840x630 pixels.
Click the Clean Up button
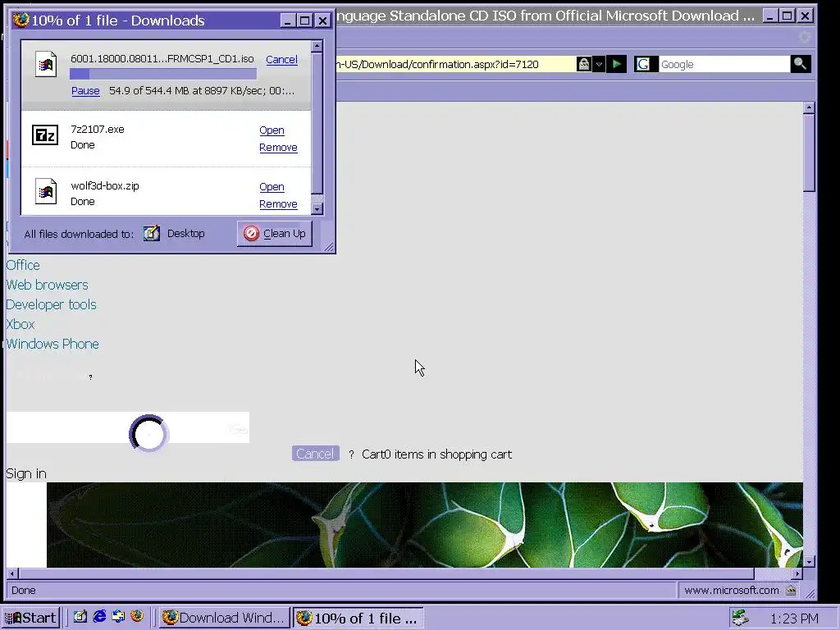274,234
